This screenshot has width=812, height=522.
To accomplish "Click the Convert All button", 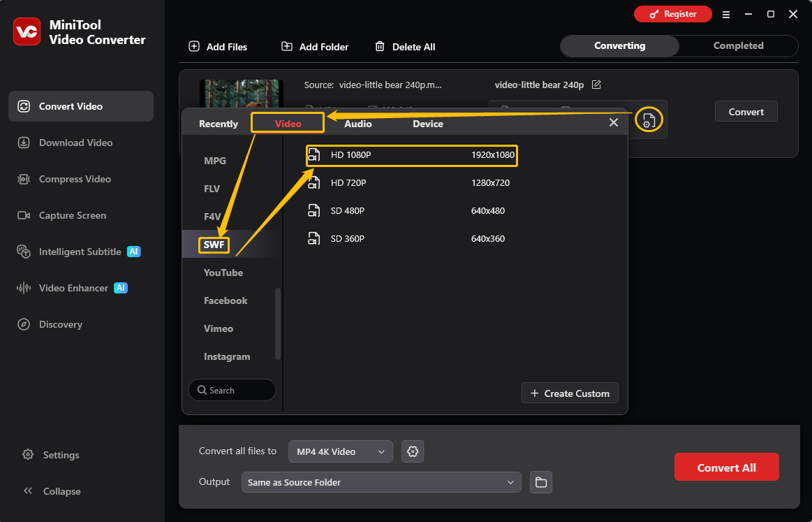I will pos(726,467).
